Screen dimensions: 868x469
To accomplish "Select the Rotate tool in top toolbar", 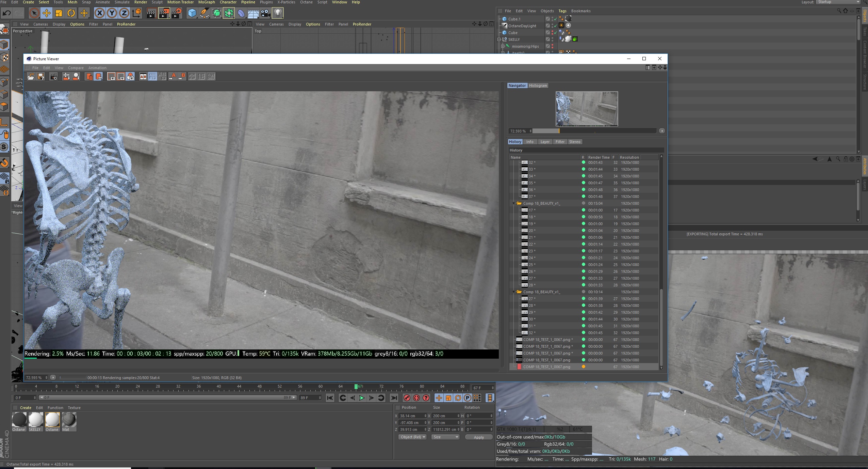I will pyautogui.click(x=71, y=13).
